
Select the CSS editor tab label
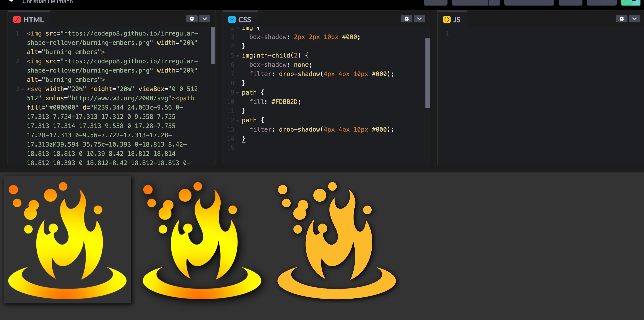(244, 19)
